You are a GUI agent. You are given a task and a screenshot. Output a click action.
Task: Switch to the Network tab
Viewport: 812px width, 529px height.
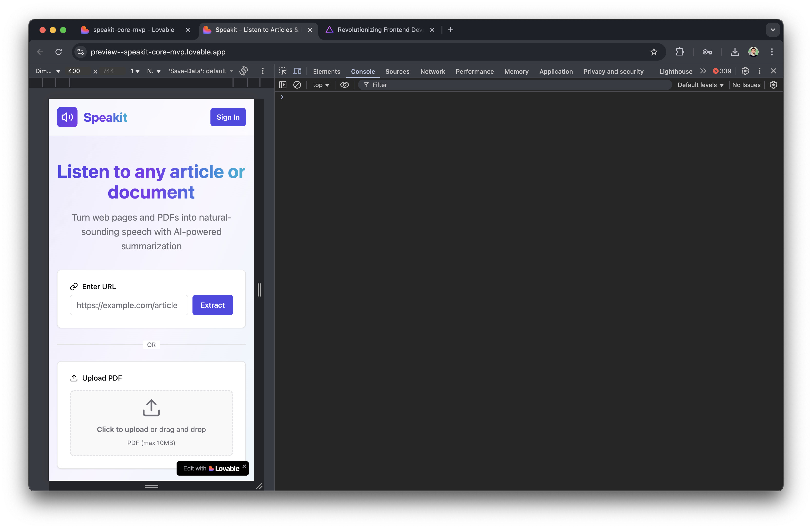click(x=432, y=71)
